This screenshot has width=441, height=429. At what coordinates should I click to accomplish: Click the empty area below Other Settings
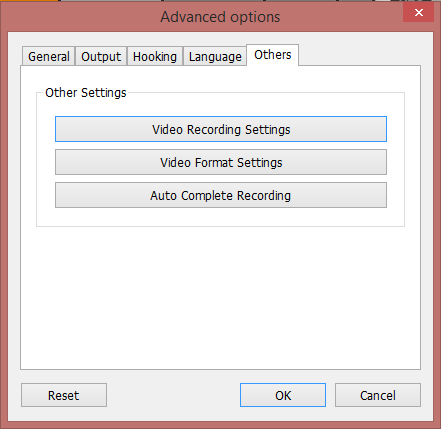pyautogui.click(x=220, y=297)
